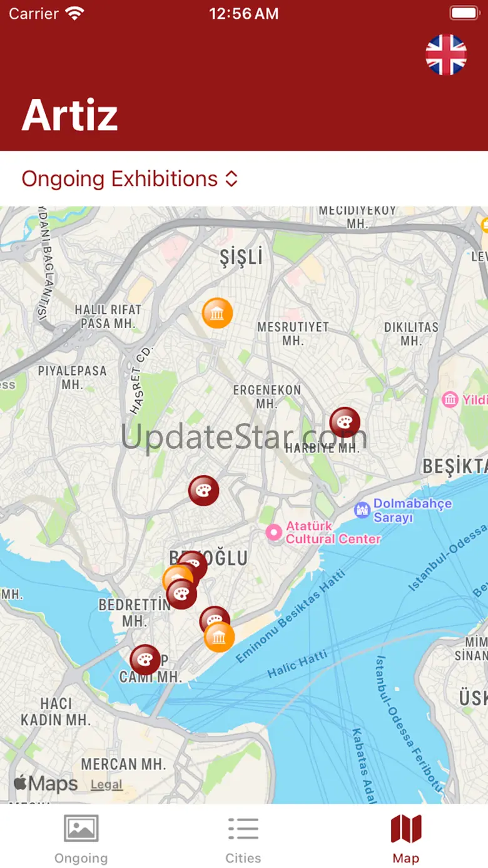Screen dimensions: 488x868
Task: Tap the UK flag language icon
Action: point(446,55)
